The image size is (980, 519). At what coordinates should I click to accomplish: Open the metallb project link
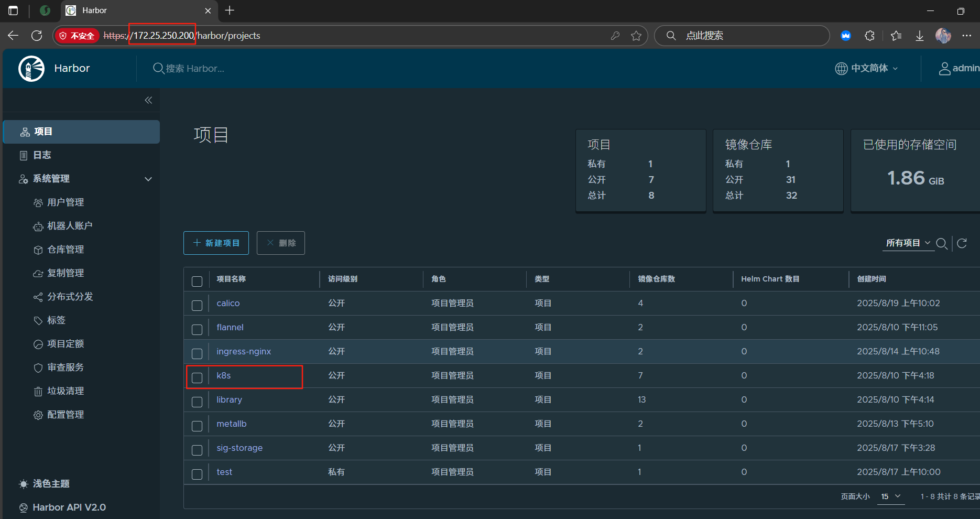coord(231,424)
